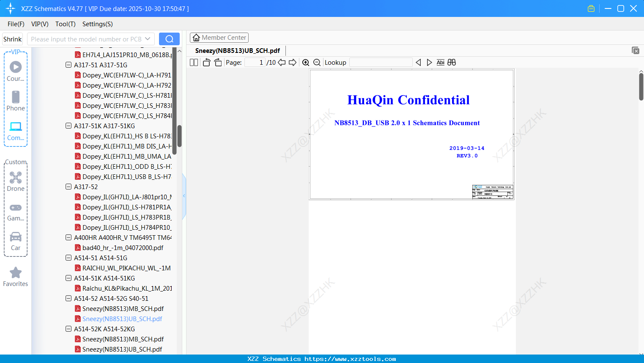This screenshot has width=644, height=363.
Task: Collapse the A514-52K A514-52KG group
Action: (x=69, y=329)
